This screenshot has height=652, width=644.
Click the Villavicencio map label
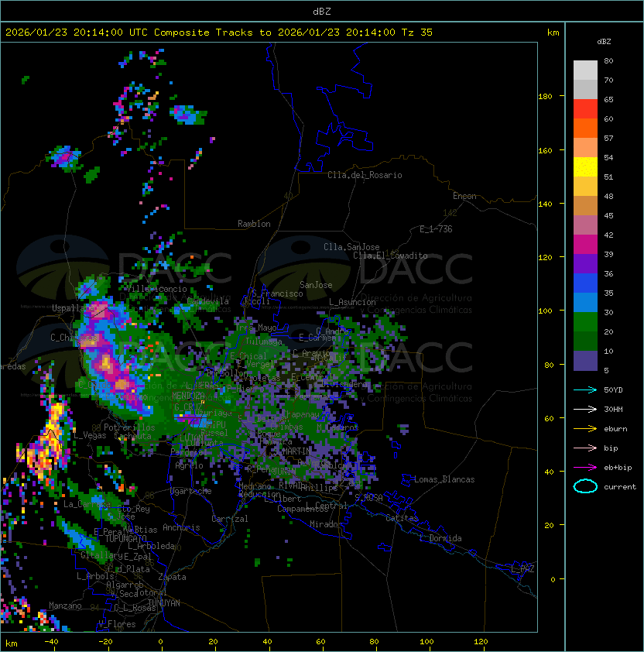click(156, 289)
